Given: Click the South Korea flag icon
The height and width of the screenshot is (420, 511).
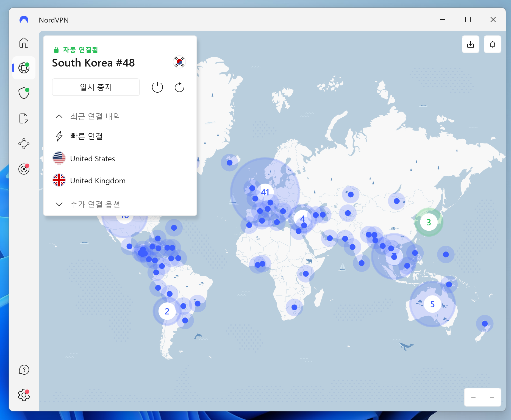Looking at the screenshot, I should 179,62.
